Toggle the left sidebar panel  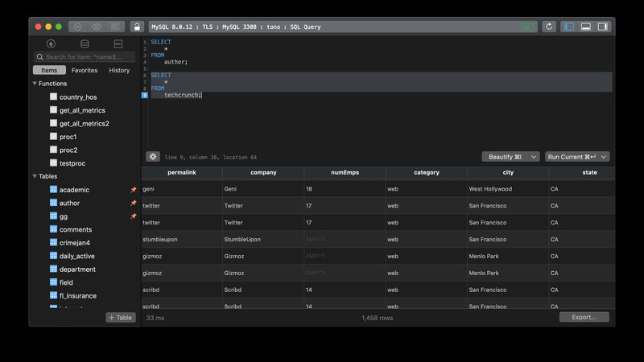click(x=569, y=27)
